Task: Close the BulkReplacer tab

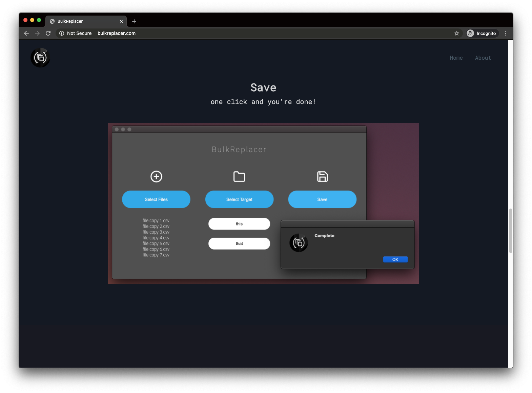Action: coord(121,21)
